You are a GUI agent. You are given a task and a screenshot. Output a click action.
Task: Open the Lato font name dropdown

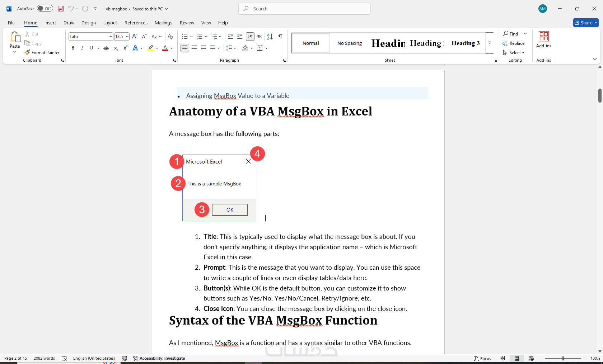pyautogui.click(x=111, y=37)
